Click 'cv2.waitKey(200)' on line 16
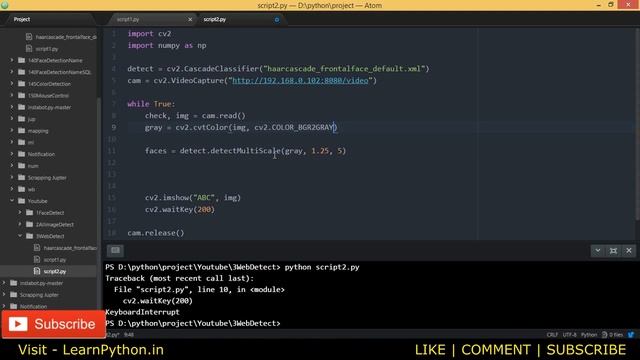Viewport: 640px width, 360px height. [x=180, y=209]
